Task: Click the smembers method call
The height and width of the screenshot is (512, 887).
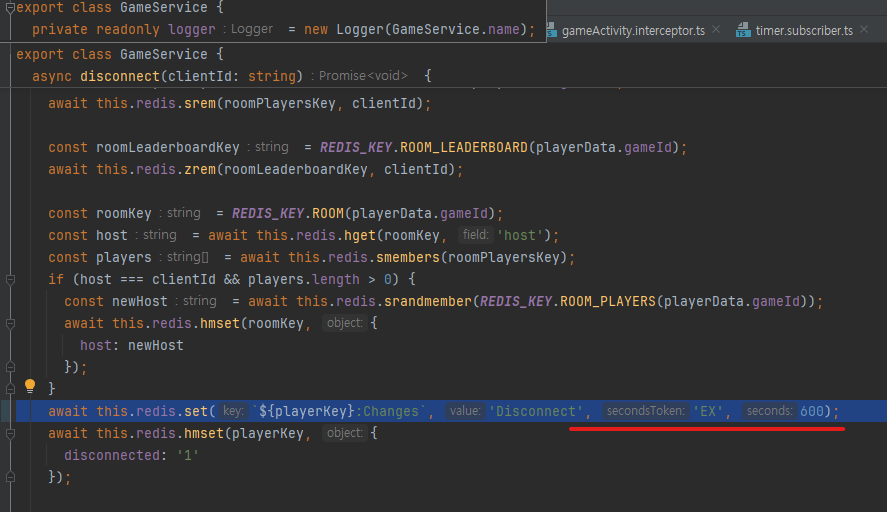Action: 408,257
